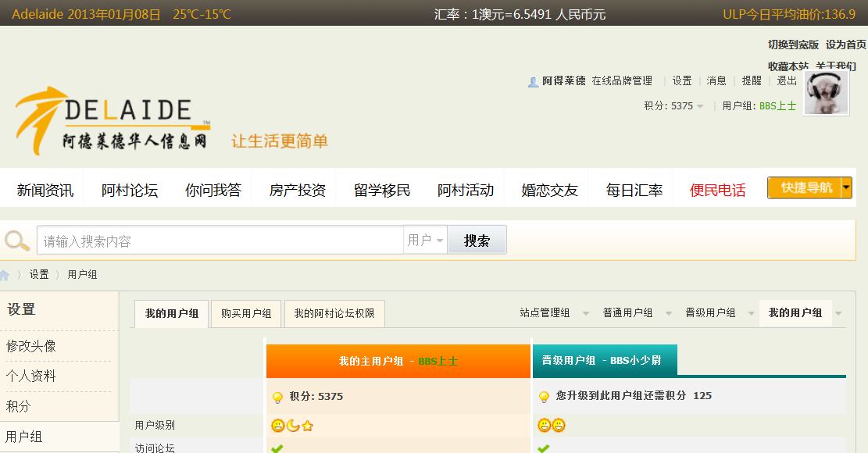Click the home icon in breadcrumb

(x=5, y=275)
